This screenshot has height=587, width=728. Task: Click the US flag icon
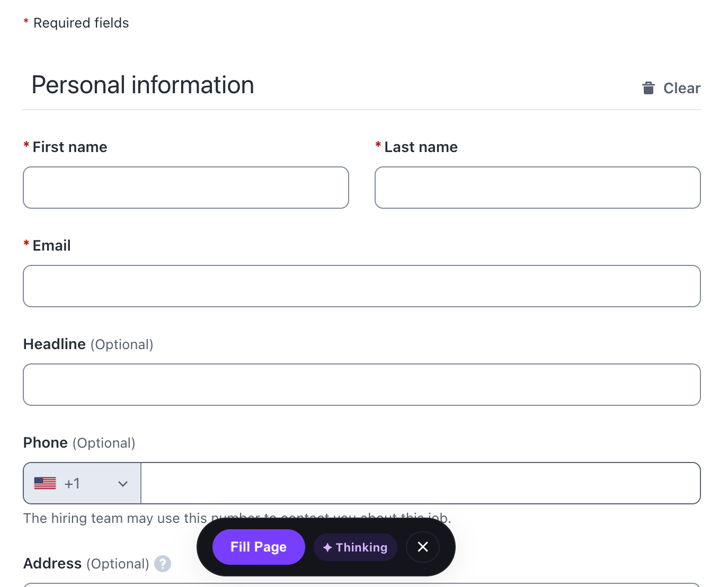pyautogui.click(x=45, y=483)
